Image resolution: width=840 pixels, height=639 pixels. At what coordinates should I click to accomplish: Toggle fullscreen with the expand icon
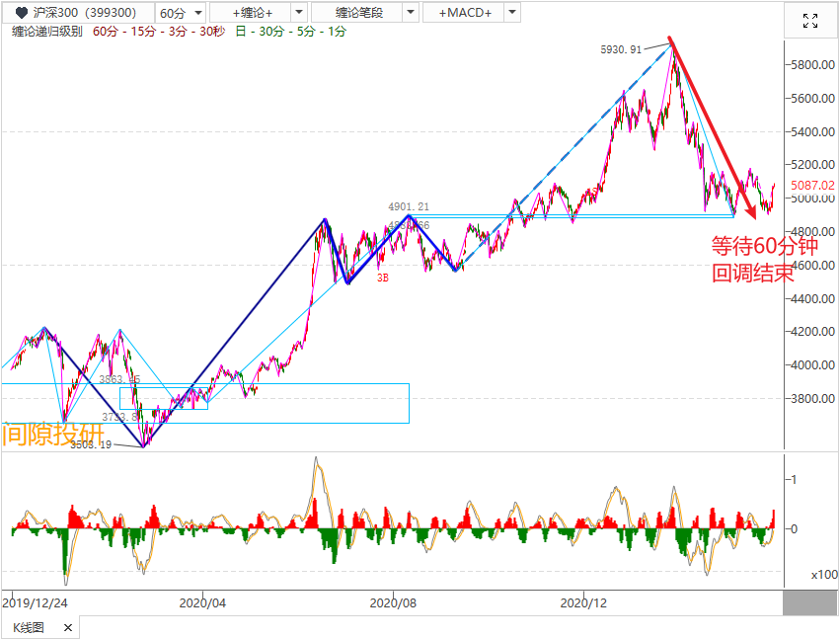(x=810, y=22)
